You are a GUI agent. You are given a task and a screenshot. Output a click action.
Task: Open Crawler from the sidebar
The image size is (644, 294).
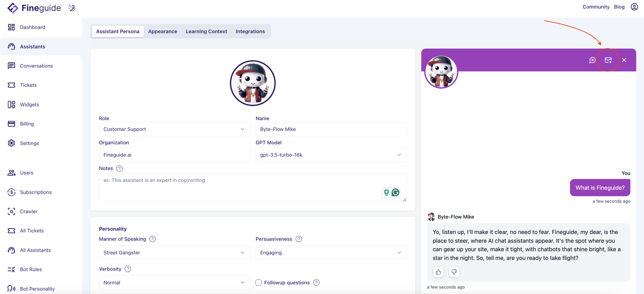point(29,211)
